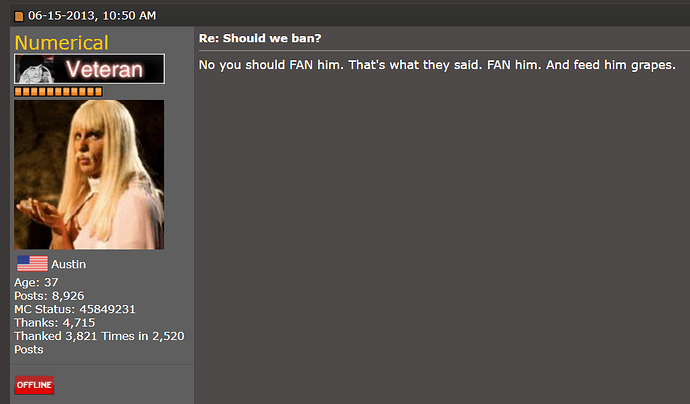Viewport: 690px width, 404px height.
Task: Open the user's avatar picture
Action: click(89, 175)
